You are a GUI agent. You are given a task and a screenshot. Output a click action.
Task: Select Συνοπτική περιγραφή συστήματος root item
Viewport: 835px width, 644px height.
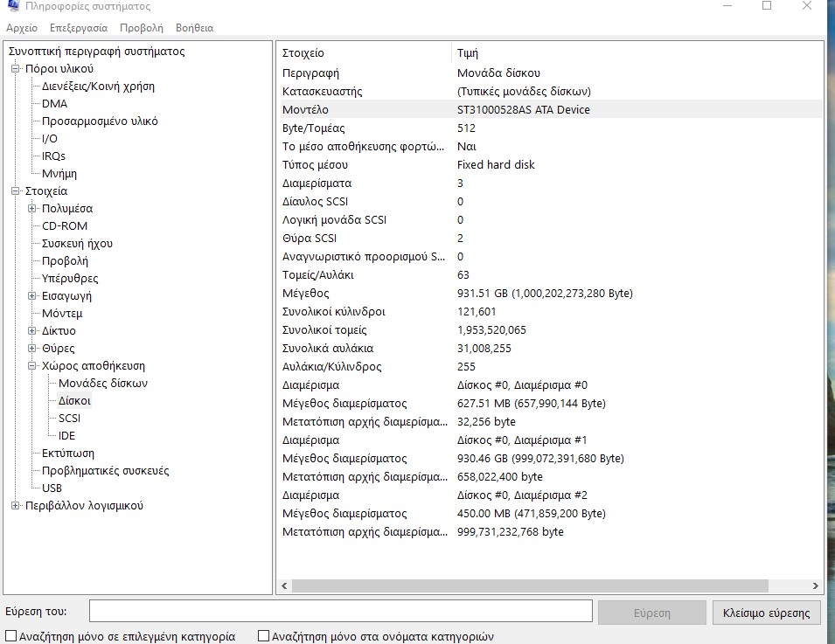[x=97, y=52]
